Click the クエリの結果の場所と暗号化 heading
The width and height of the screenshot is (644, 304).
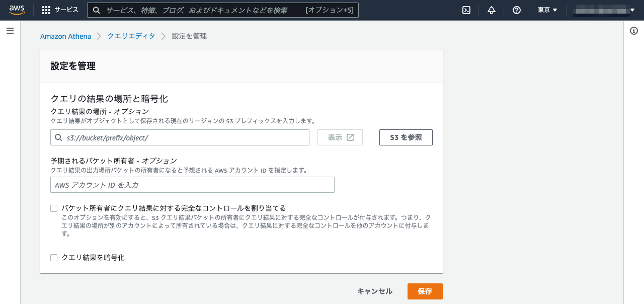[x=109, y=99]
